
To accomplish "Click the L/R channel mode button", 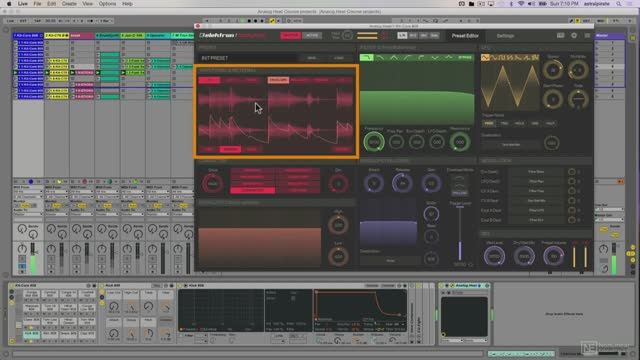I will pyautogui.click(x=402, y=36).
